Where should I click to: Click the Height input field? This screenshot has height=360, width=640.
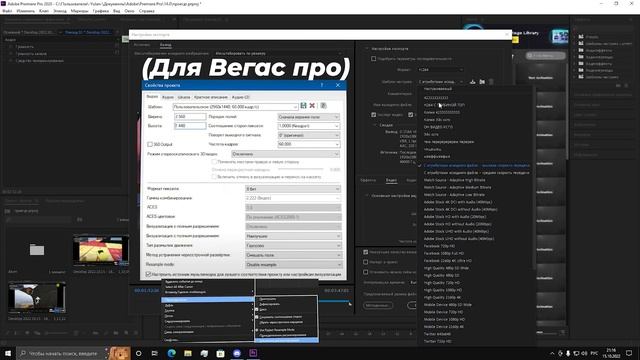pyautogui.click(x=190, y=126)
